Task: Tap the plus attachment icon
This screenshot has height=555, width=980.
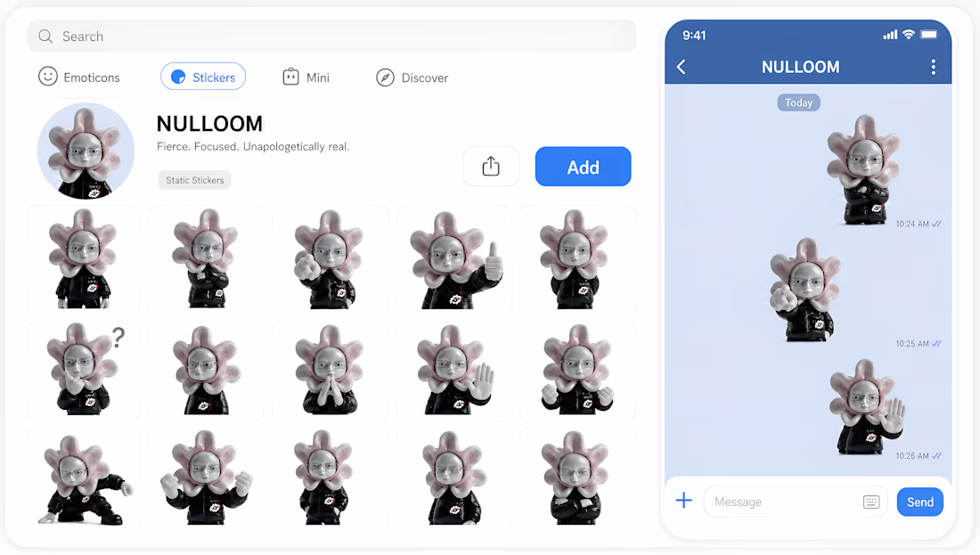Action: 683,501
